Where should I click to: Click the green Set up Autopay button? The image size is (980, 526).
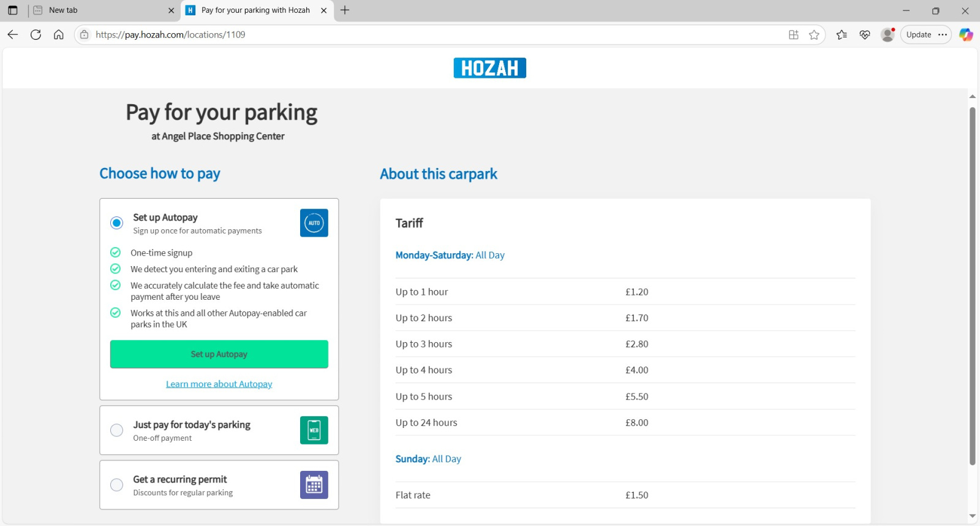[x=219, y=354]
